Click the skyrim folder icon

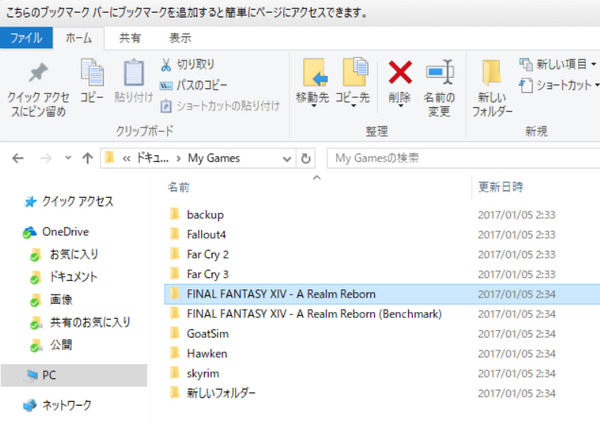pyautogui.click(x=174, y=373)
